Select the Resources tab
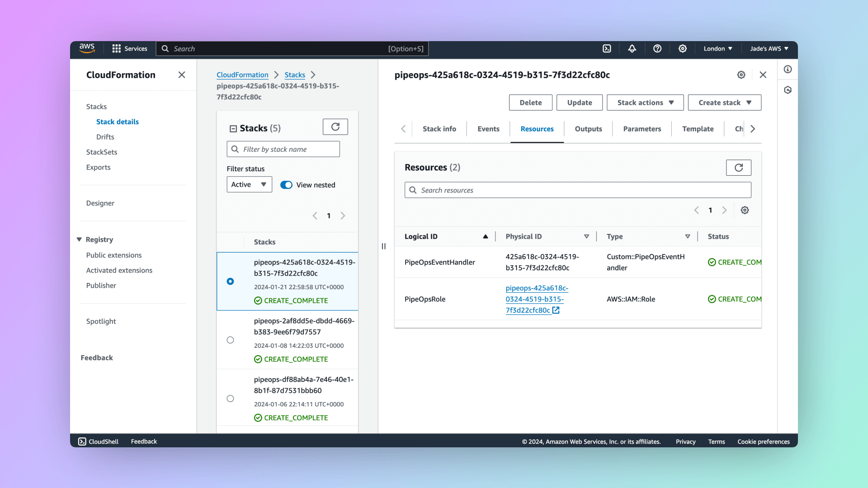Viewport: 868px width, 488px height. click(x=537, y=129)
